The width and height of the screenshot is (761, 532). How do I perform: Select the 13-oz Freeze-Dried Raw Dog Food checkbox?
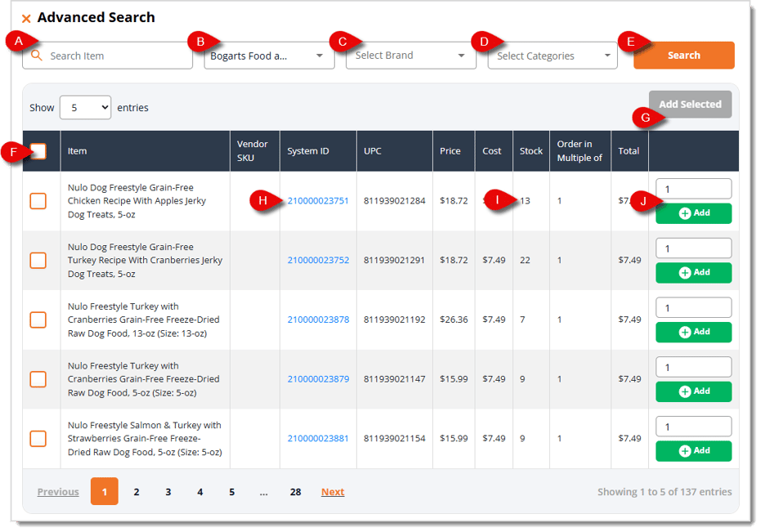tap(38, 320)
